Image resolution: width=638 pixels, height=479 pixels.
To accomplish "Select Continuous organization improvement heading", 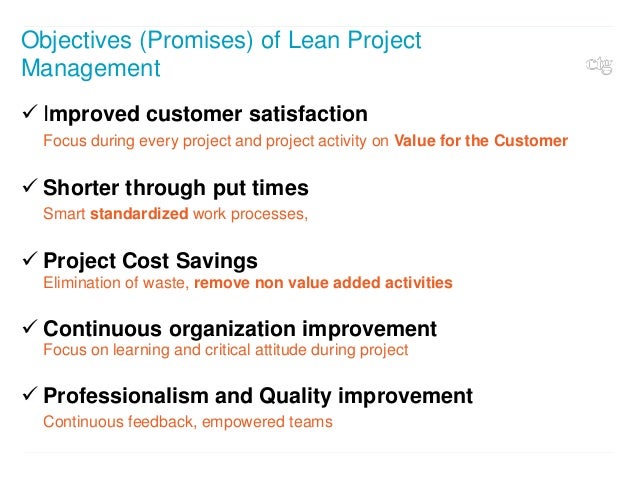I will click(x=240, y=329).
